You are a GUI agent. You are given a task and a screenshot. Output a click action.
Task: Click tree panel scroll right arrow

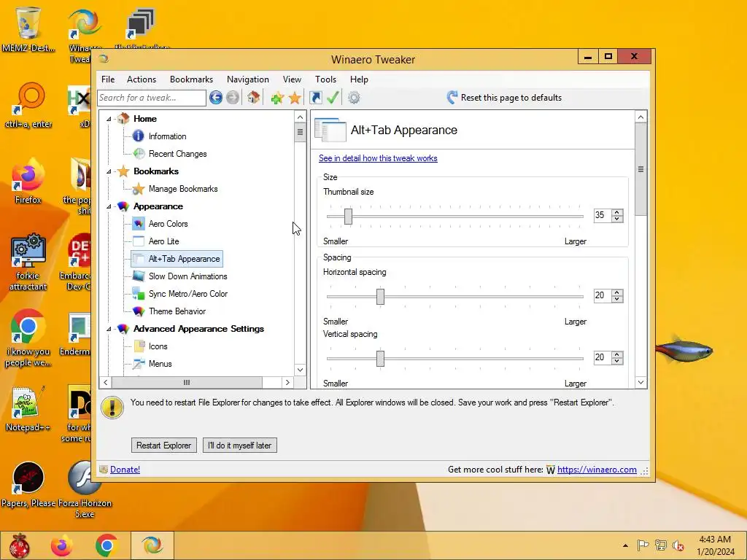(287, 382)
